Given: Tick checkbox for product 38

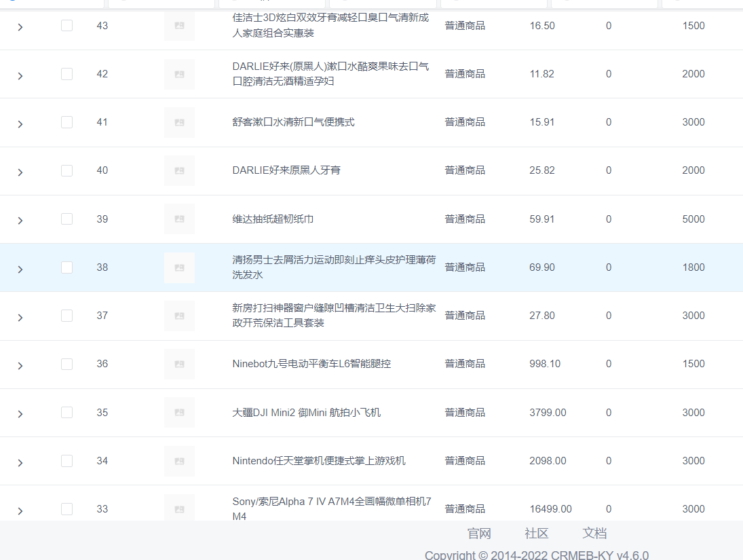Looking at the screenshot, I should 66,267.
